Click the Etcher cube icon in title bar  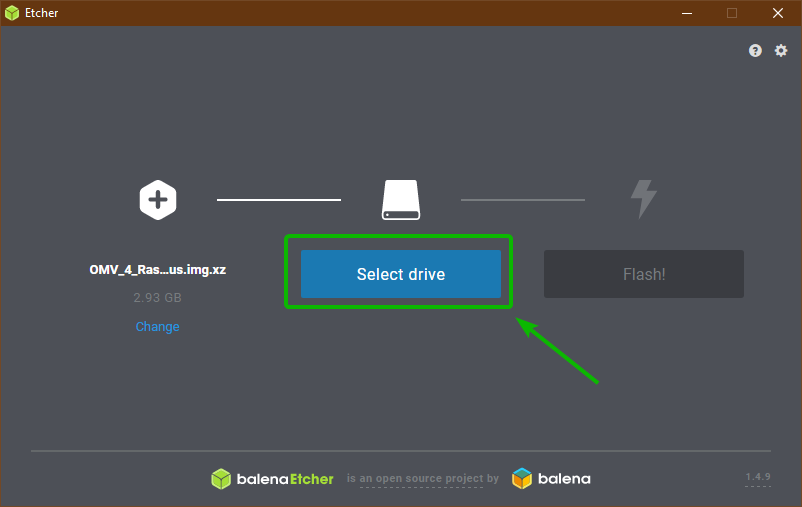[x=12, y=13]
